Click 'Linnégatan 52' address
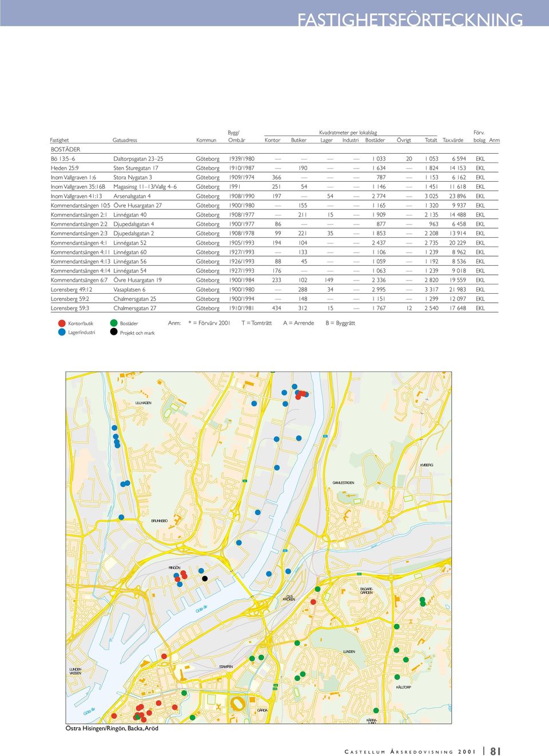 tap(130, 243)
